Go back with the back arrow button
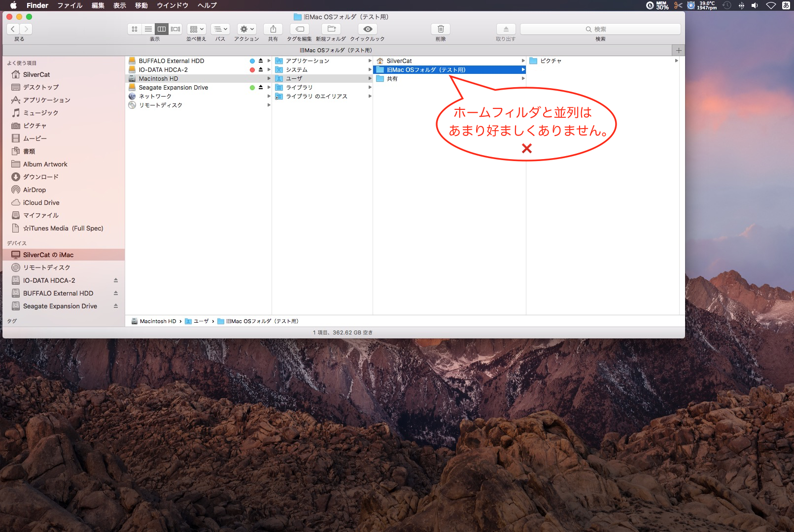This screenshot has width=794, height=532. tap(13, 29)
